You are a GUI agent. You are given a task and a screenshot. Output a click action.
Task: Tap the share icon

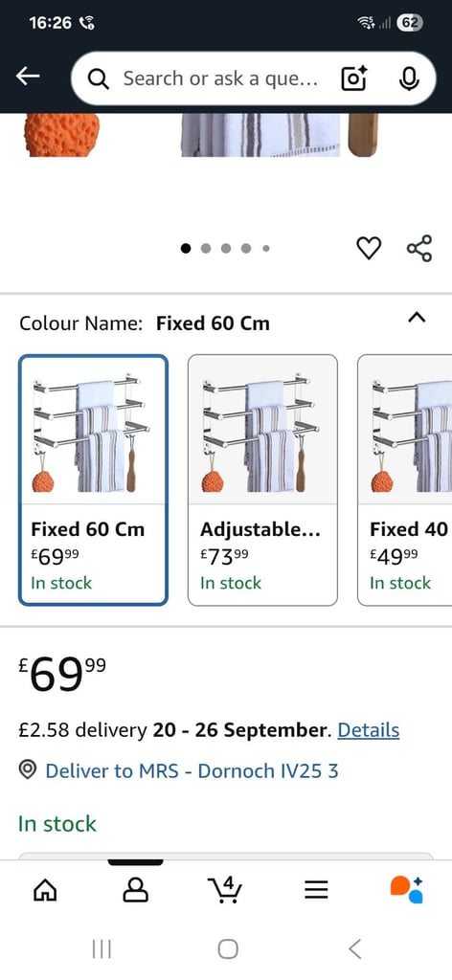coord(418,248)
